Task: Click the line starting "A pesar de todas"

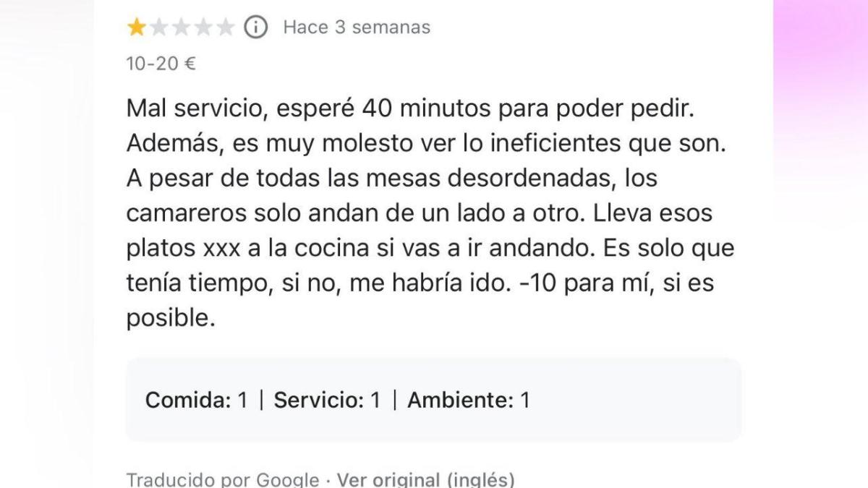Action: (x=392, y=178)
